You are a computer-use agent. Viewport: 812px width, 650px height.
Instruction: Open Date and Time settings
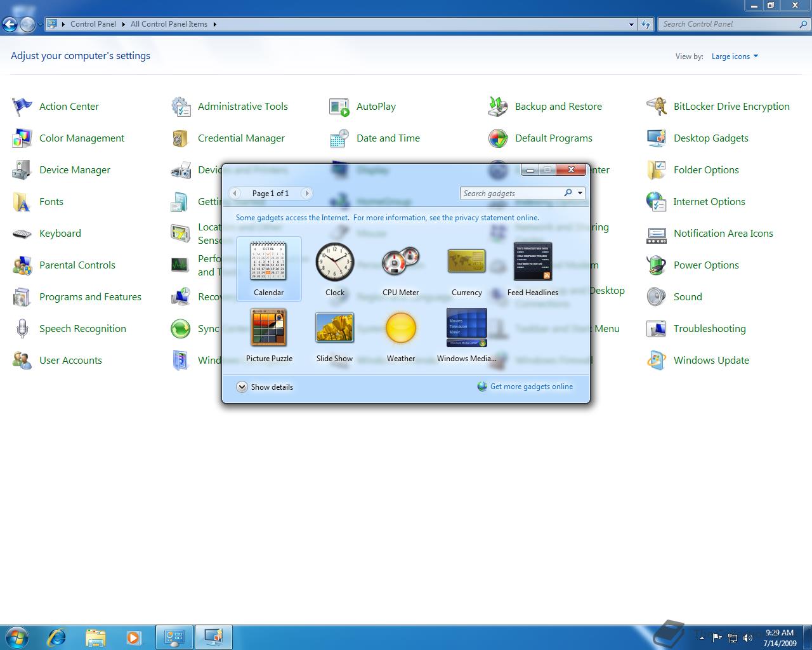374,138
